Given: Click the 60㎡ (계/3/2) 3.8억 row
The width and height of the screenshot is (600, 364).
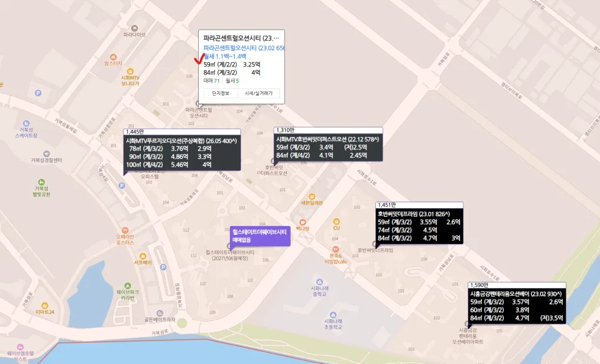Looking at the screenshot, I should [x=500, y=310].
